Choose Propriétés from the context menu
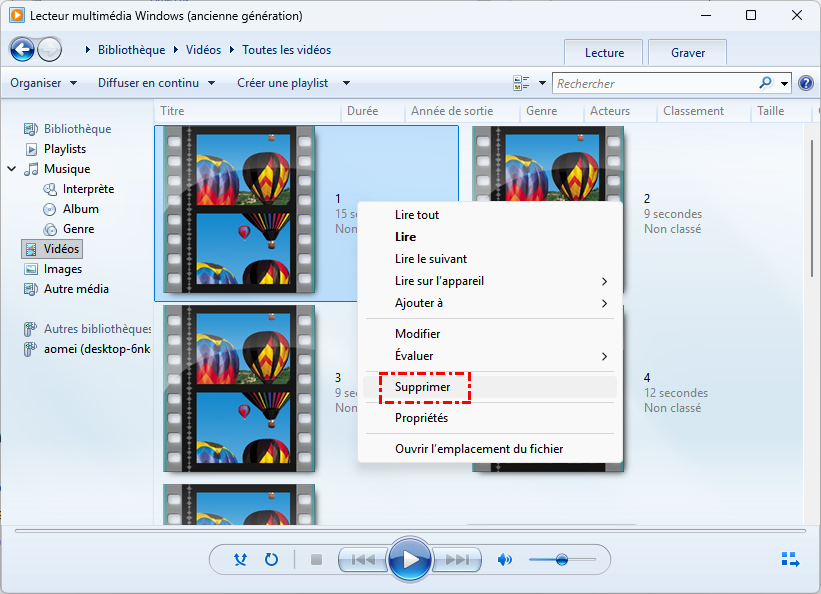 click(x=421, y=418)
